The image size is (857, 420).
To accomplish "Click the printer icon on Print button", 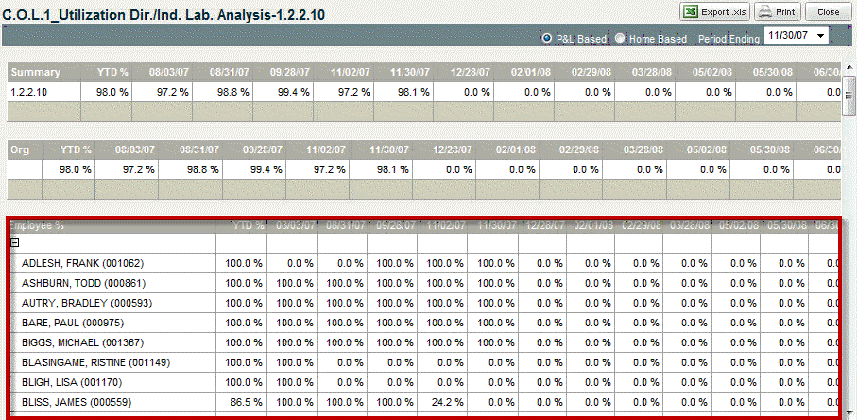I will (x=766, y=12).
